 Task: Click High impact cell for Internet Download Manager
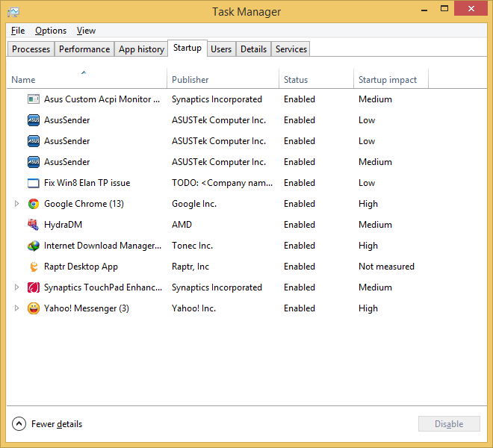click(x=368, y=246)
